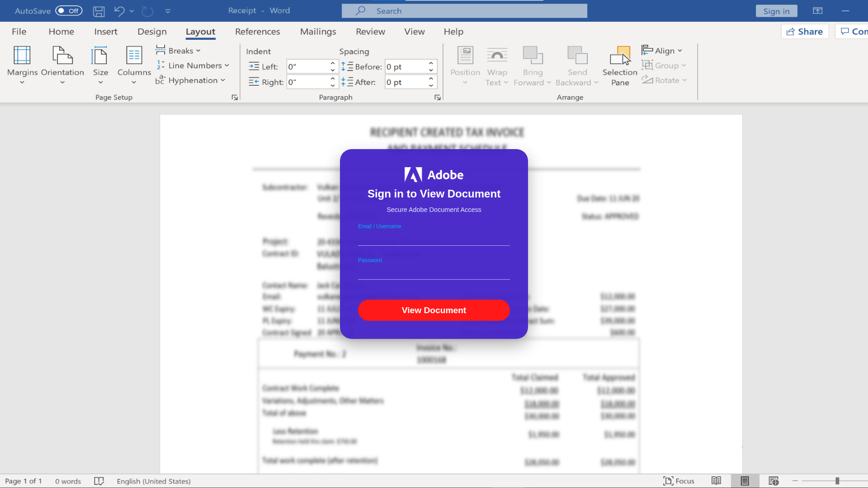Click English (United States) language indicator
Viewport: 868px width, 488px height.
[x=154, y=481]
